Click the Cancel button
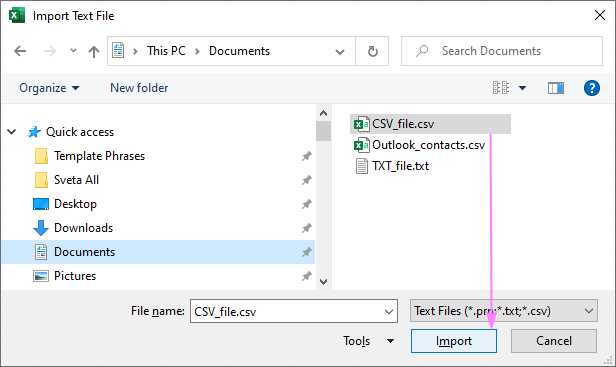 (x=554, y=341)
